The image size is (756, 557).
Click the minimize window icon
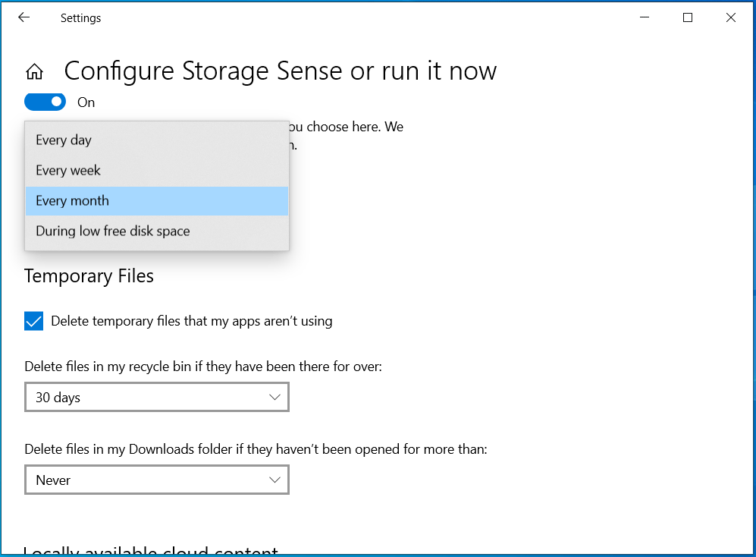coord(644,17)
